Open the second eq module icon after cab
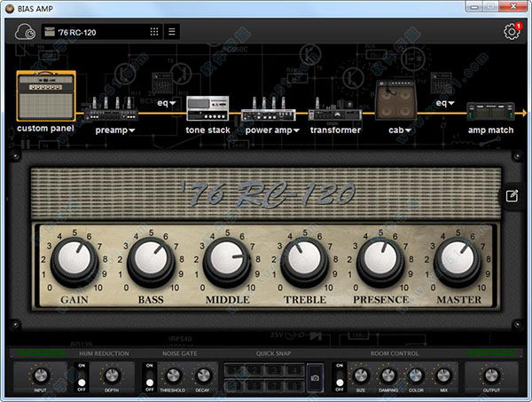This screenshot has width=532, height=402. pyautogui.click(x=441, y=83)
